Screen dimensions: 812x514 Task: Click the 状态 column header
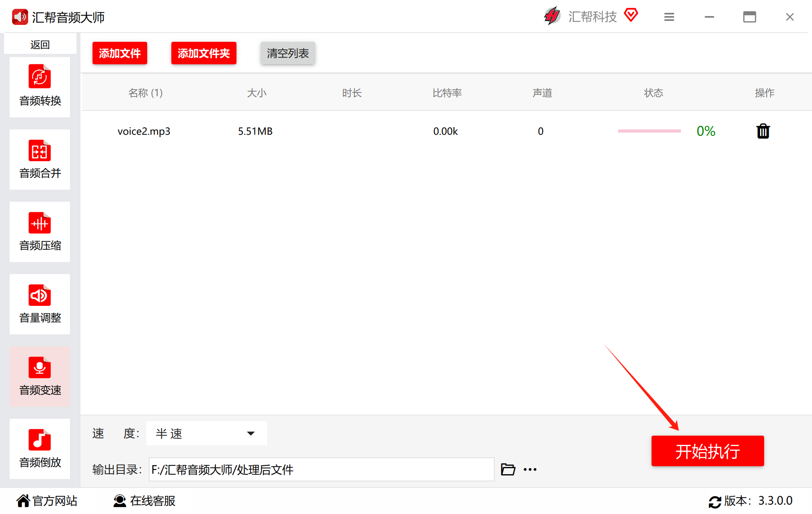(x=654, y=93)
